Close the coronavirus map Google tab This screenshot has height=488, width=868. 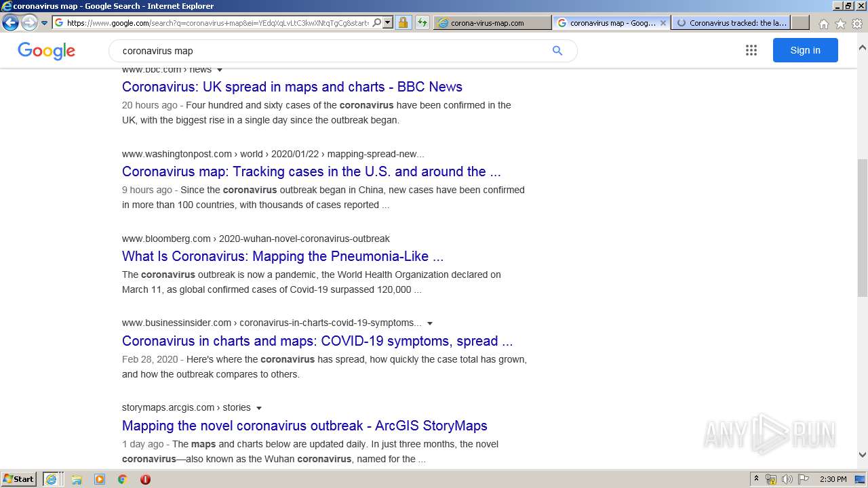click(x=663, y=22)
